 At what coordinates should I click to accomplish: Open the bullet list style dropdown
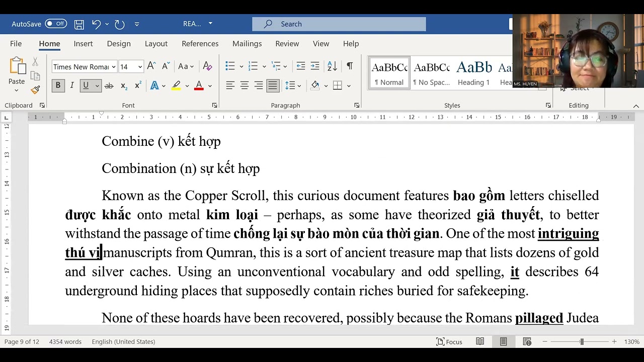point(242,66)
